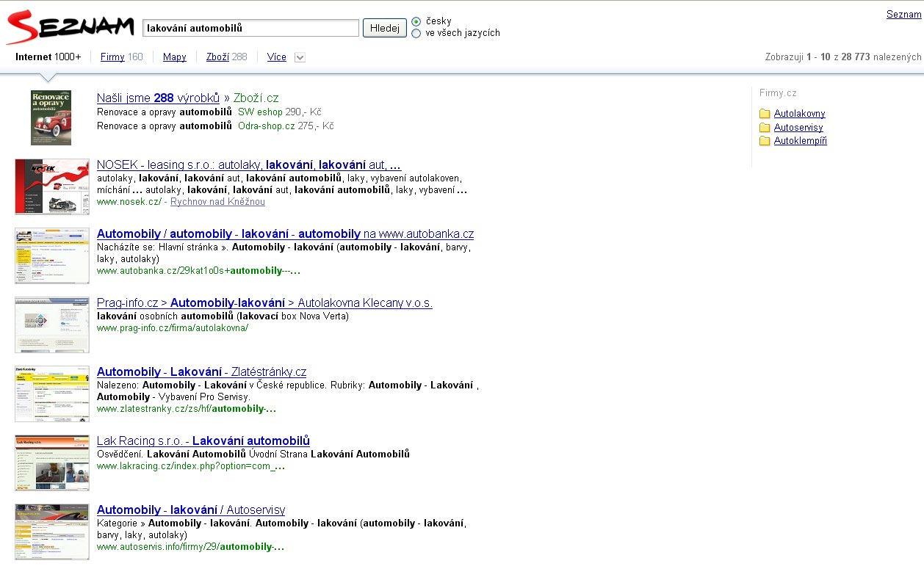Screen dimensions: 924x569
Task: Select the "česky" language radio button
Action: 416,21
